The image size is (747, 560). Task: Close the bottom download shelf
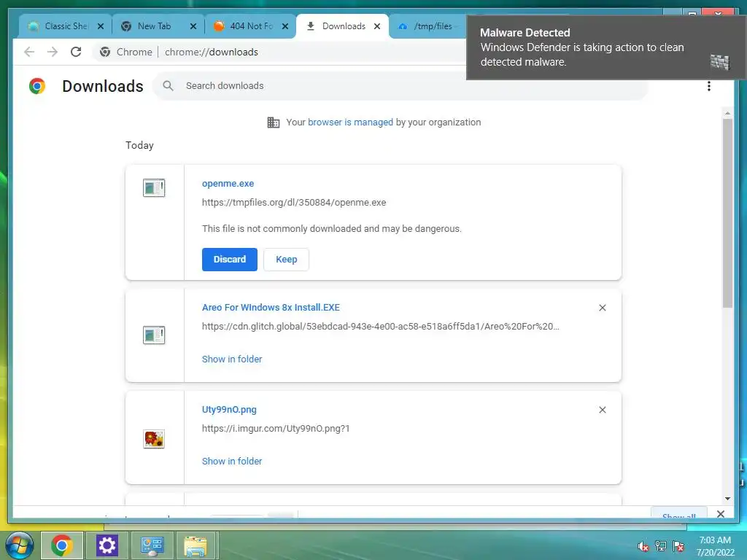coord(721,514)
